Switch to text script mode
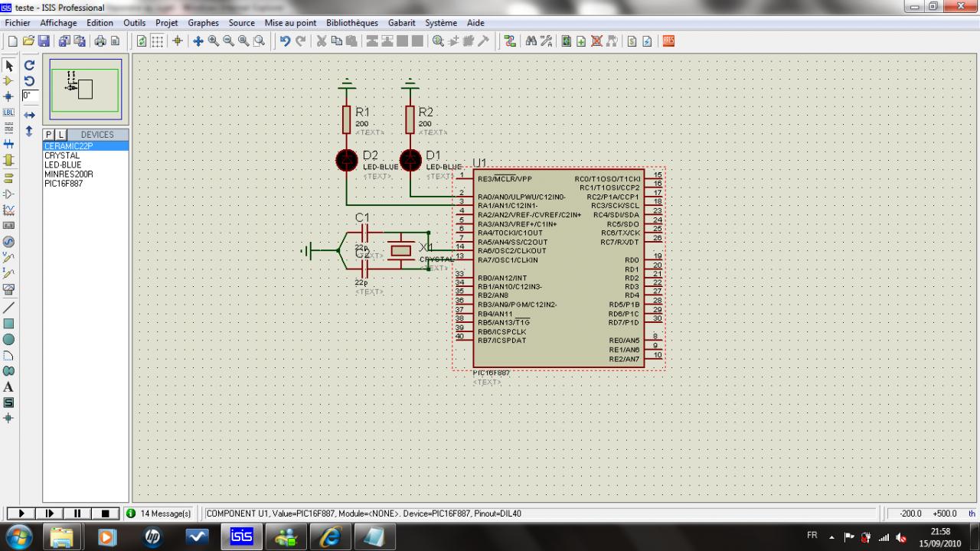 coord(9,129)
